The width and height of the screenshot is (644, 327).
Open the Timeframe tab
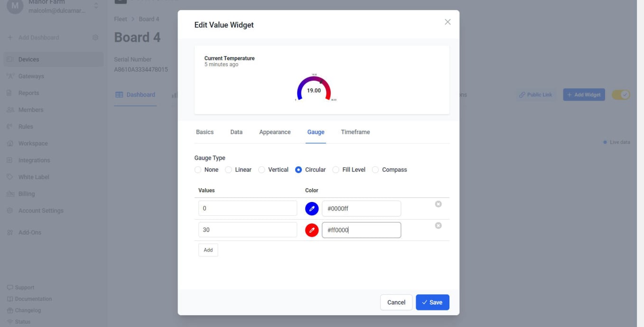tap(355, 132)
